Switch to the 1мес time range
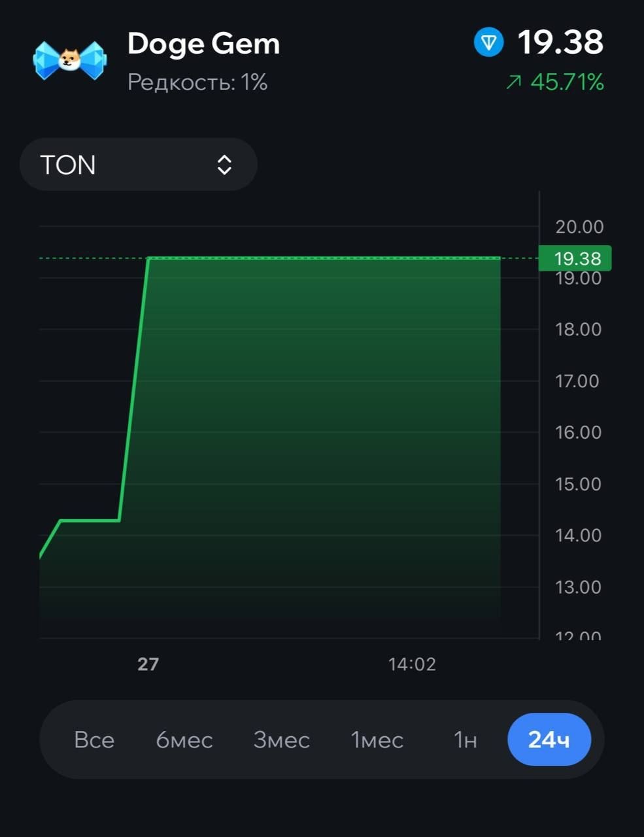 pyautogui.click(x=377, y=740)
